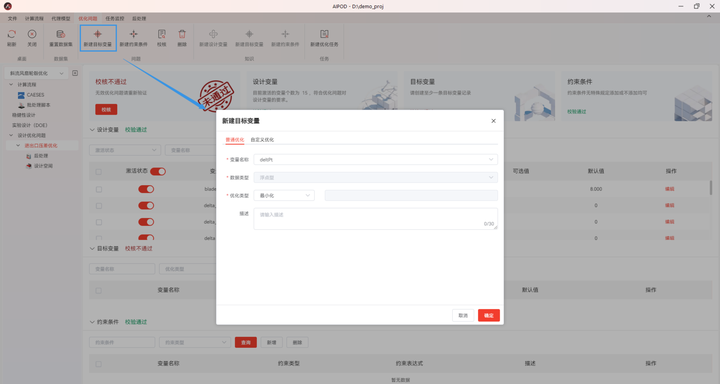Click the 删除 trash icon in the ribbon
The image size is (720, 384).
click(182, 34)
